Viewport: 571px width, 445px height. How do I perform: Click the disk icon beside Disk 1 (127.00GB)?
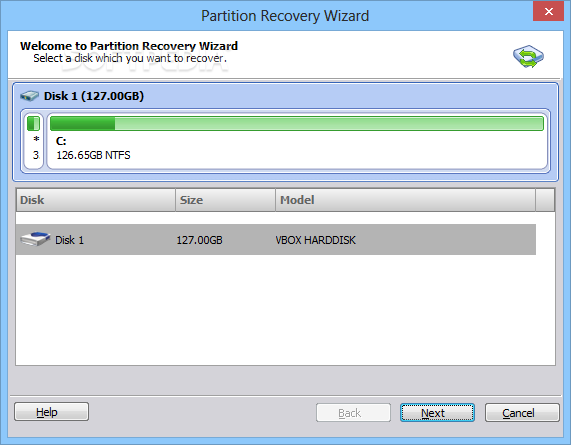click(x=29, y=96)
